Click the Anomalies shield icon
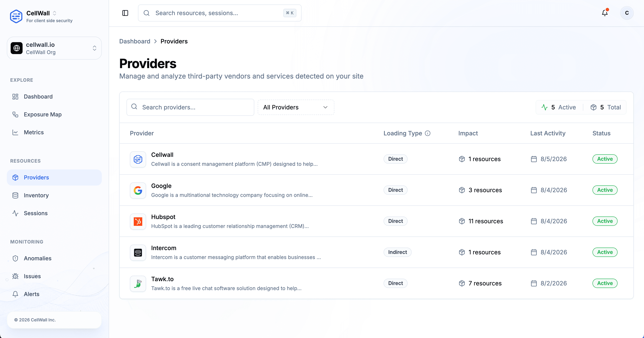 15,258
